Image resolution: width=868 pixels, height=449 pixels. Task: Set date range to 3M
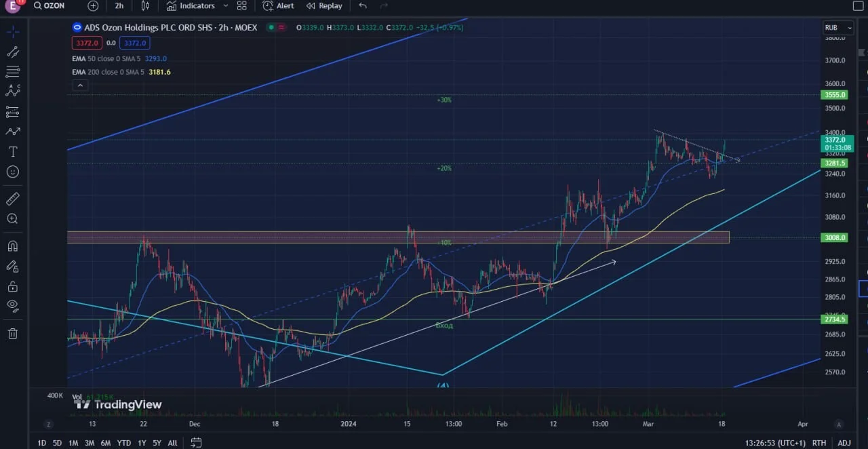click(90, 443)
